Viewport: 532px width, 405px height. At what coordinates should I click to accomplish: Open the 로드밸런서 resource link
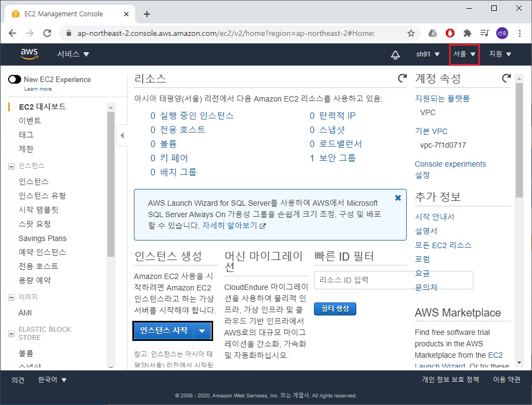point(341,144)
